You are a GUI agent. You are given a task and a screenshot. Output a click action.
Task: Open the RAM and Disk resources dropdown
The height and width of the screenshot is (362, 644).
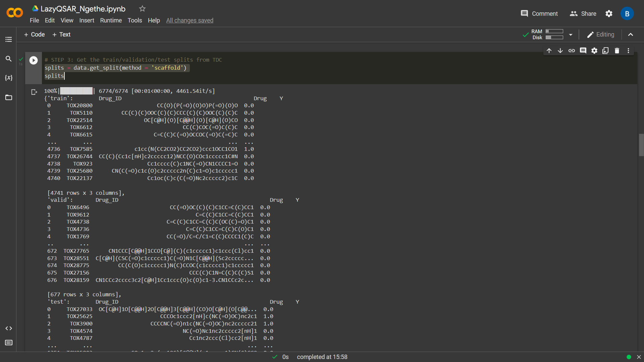571,35
